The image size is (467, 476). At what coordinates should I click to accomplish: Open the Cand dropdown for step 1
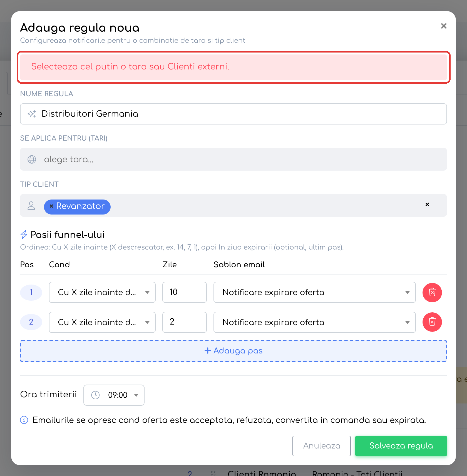click(x=102, y=292)
